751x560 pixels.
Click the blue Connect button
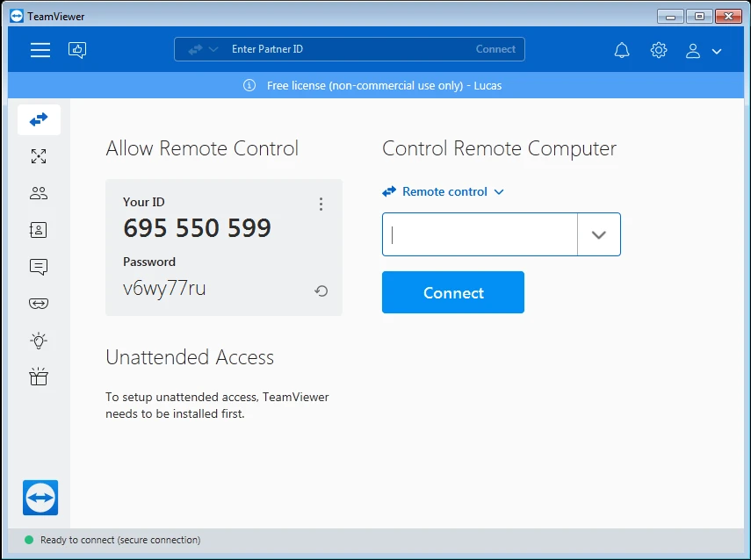pos(453,292)
